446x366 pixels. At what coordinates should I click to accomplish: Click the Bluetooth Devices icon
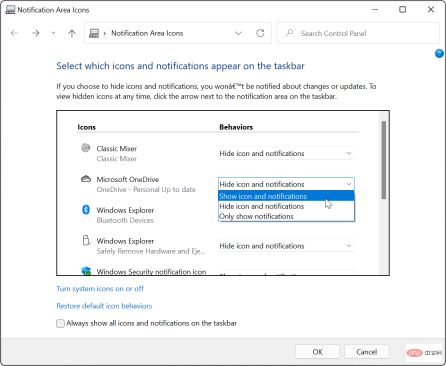tap(86, 210)
